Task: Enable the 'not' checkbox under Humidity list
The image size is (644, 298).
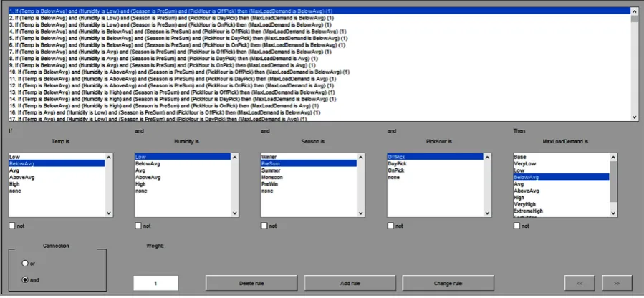Action: point(138,226)
